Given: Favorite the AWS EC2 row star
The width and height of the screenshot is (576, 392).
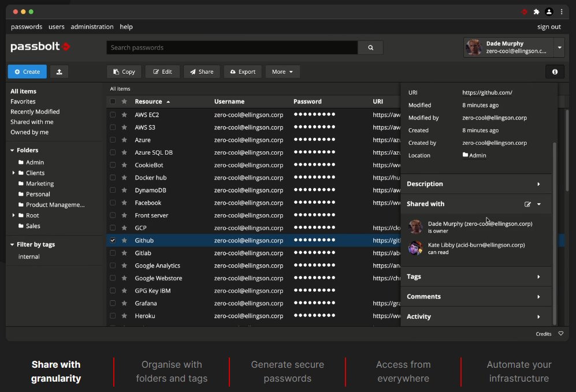Looking at the screenshot, I should (x=124, y=114).
